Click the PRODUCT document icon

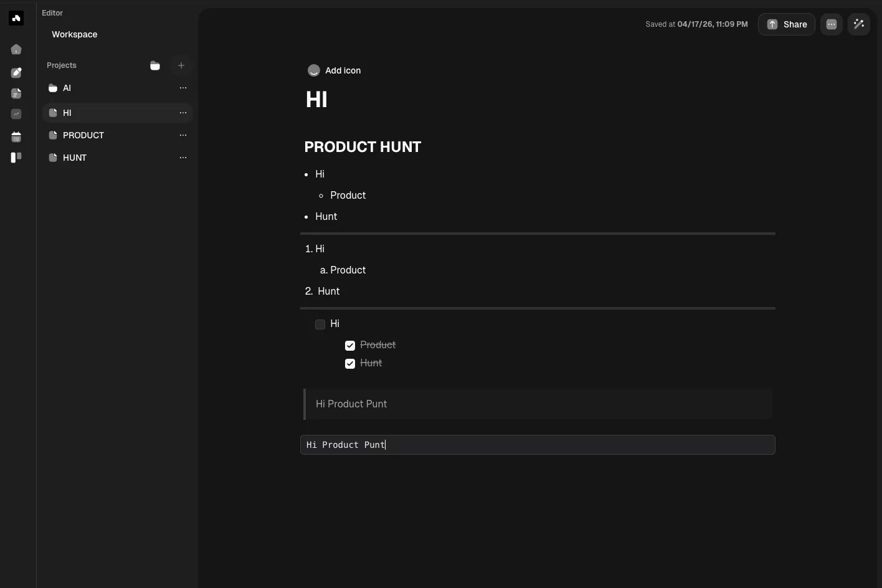point(53,135)
